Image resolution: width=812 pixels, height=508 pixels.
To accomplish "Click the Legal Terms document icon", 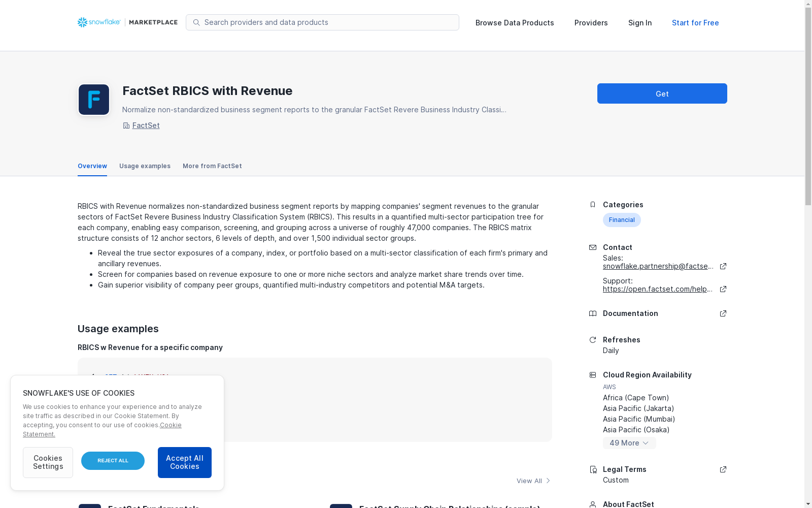I will coord(593,469).
